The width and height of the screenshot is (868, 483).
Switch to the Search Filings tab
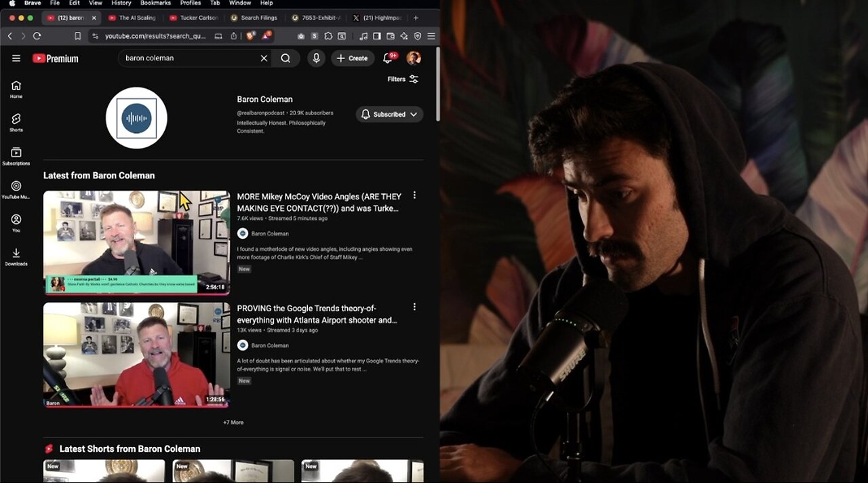pos(254,18)
